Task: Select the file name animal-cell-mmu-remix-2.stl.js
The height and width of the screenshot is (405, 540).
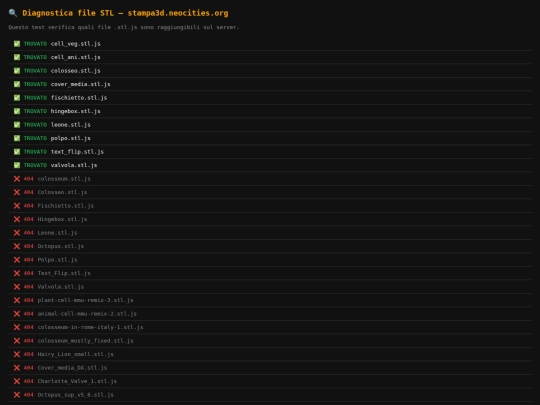Action: (x=87, y=314)
